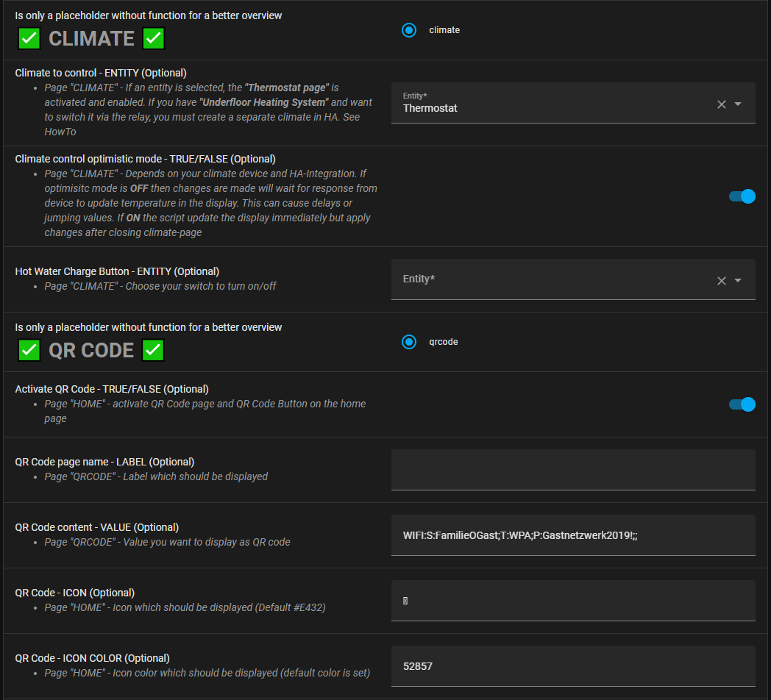This screenshot has height=700, width=771.
Task: Open the Hot Water Charge entity dropdown arrow
Action: [x=738, y=280]
